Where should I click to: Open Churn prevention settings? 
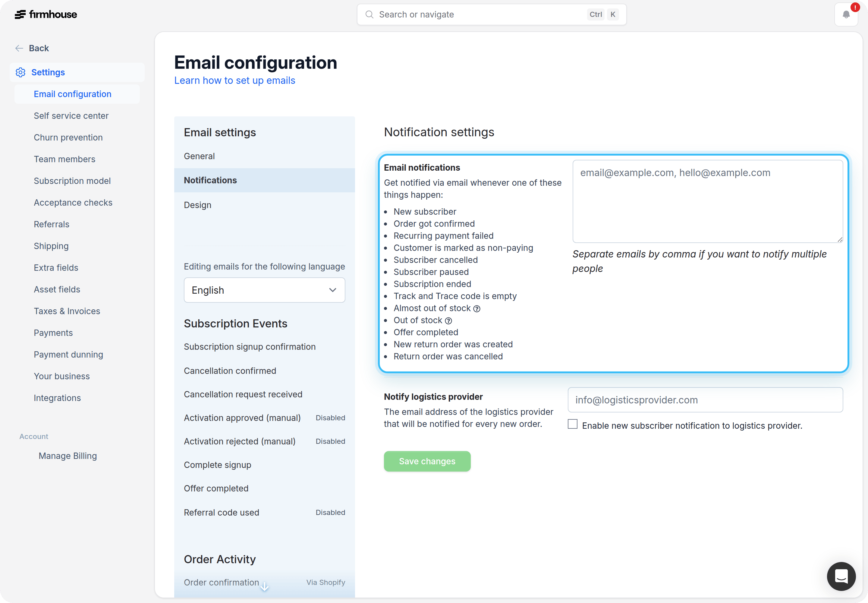(68, 137)
